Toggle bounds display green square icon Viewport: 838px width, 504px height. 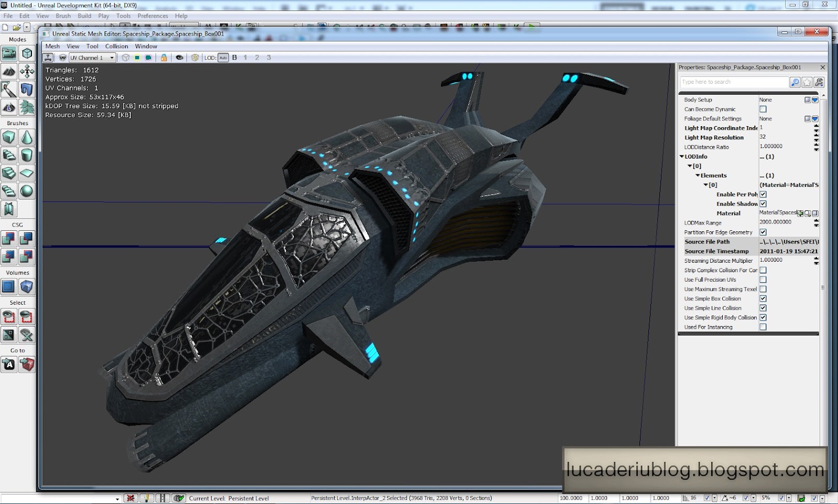pos(137,58)
